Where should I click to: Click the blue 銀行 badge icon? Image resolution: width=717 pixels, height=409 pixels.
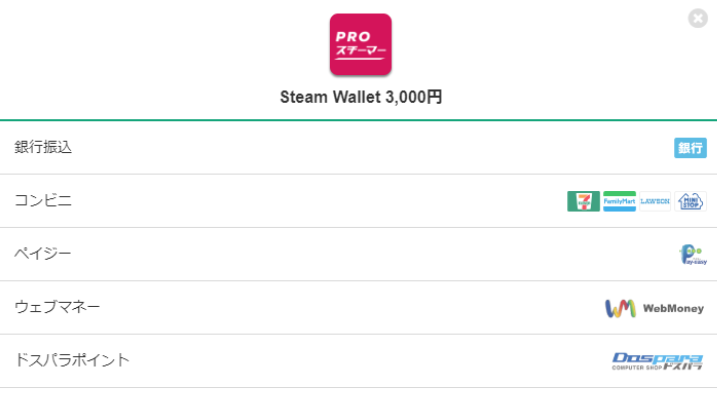click(x=690, y=148)
